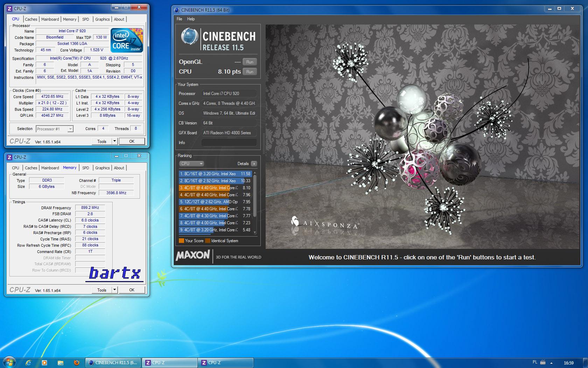Image resolution: width=588 pixels, height=368 pixels.
Task: Click the MAXON logo
Action: [x=193, y=255]
